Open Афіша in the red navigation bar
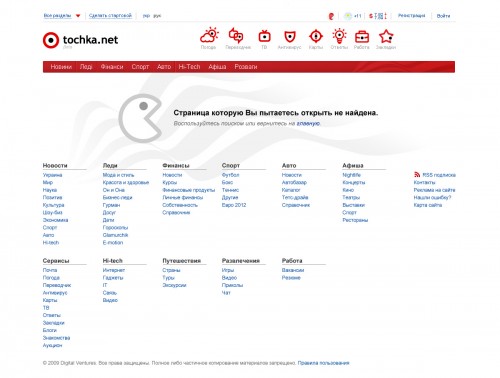The width and height of the screenshot is (500, 378). coord(217,67)
